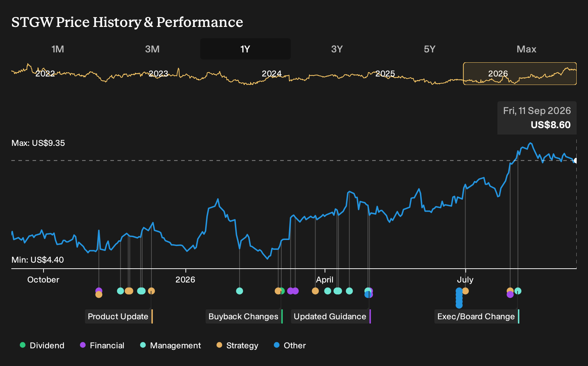Click the 'July' axis label
Viewport: 588px width, 366px height.
click(x=465, y=280)
